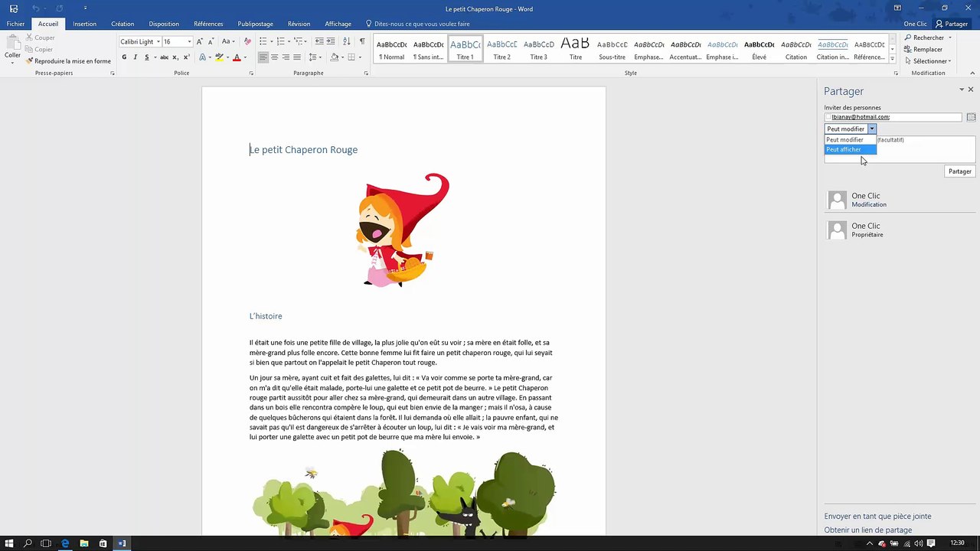Switch to the Publipostage tab
Screen dimensions: 980x551
(255, 24)
